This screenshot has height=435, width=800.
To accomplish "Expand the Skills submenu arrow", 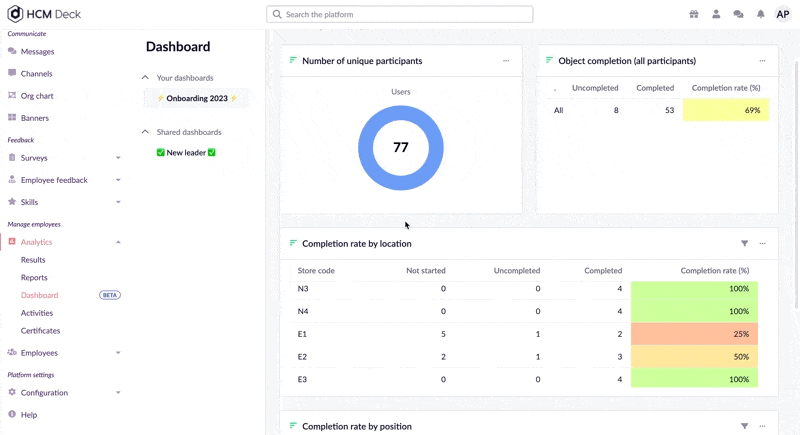I will pyautogui.click(x=118, y=202).
